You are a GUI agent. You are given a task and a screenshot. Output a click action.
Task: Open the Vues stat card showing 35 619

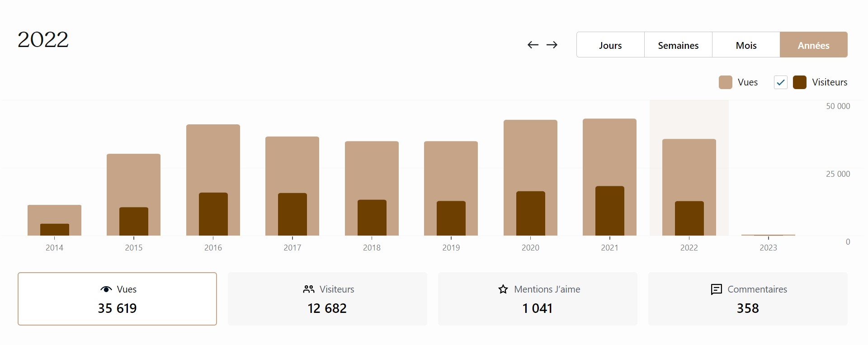(117, 299)
